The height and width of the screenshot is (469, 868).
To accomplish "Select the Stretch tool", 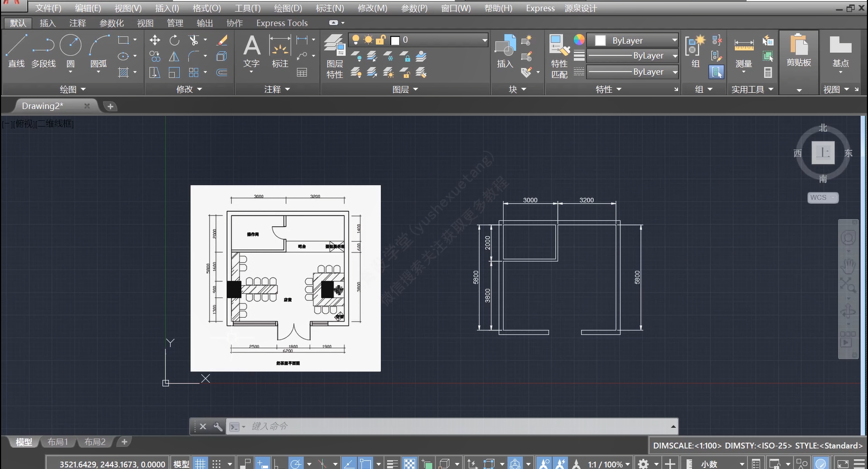I will click(x=155, y=72).
